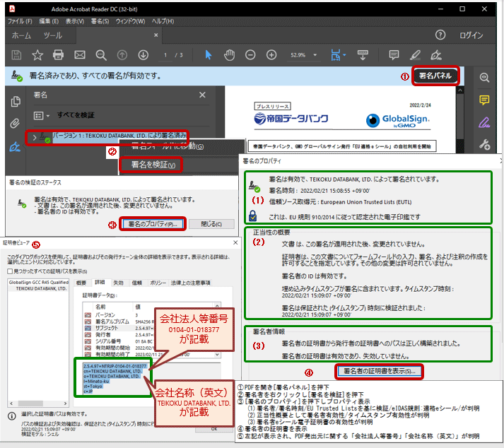Image resolution: width=504 pixels, height=448 pixels.
Task: Open the 法律上の注意事項 tab
Action: [x=191, y=283]
